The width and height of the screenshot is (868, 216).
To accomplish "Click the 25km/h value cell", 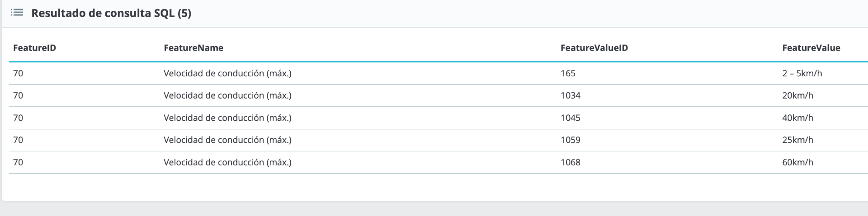I will pyautogui.click(x=797, y=140).
